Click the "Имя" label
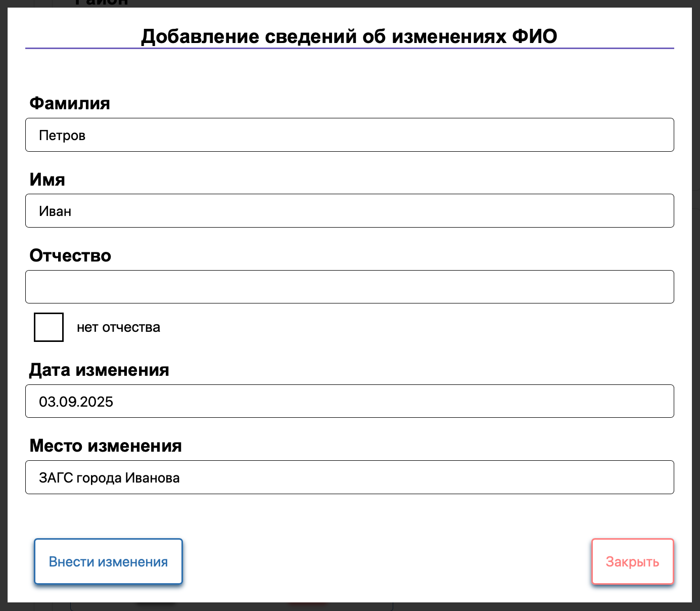Image resolution: width=700 pixels, height=611 pixels. coord(47,179)
